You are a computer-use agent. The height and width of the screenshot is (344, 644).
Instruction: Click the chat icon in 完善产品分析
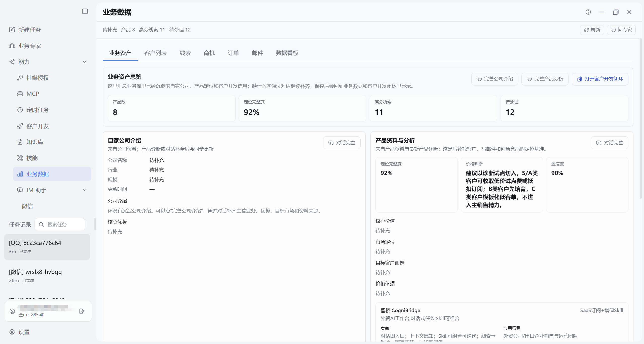(x=529, y=79)
